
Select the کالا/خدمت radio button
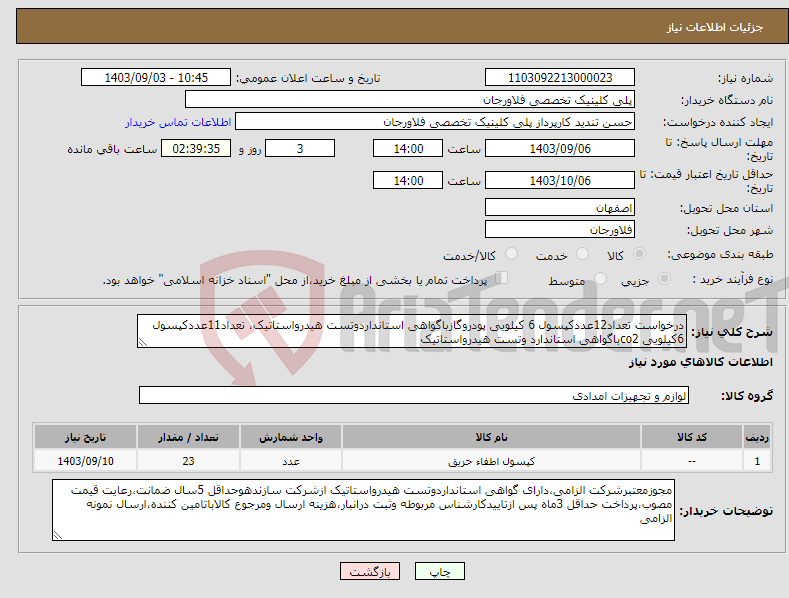pos(511,253)
